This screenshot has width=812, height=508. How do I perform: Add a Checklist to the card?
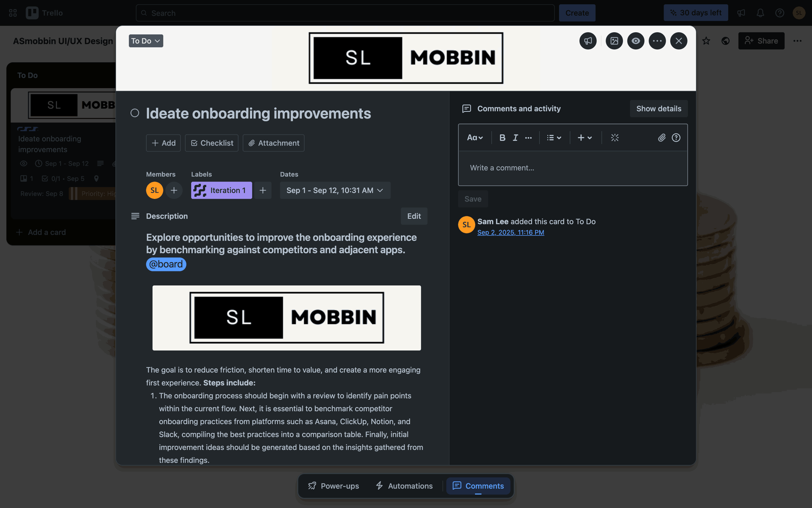point(211,143)
